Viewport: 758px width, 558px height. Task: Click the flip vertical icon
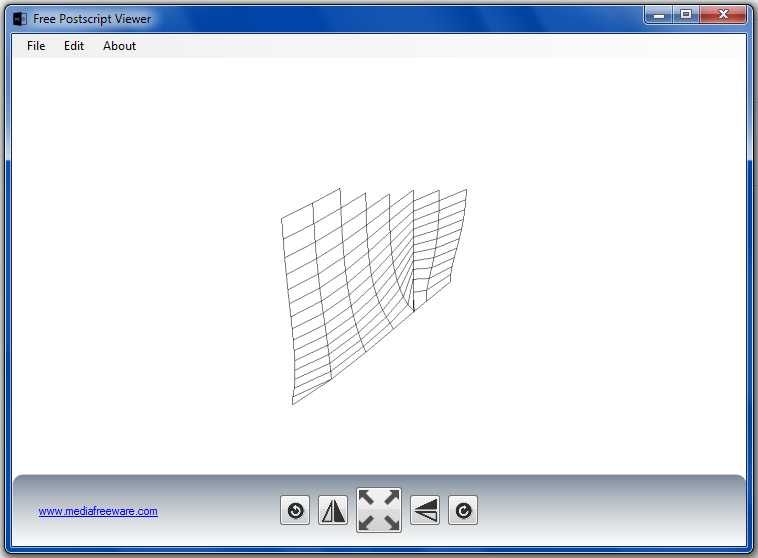point(425,510)
